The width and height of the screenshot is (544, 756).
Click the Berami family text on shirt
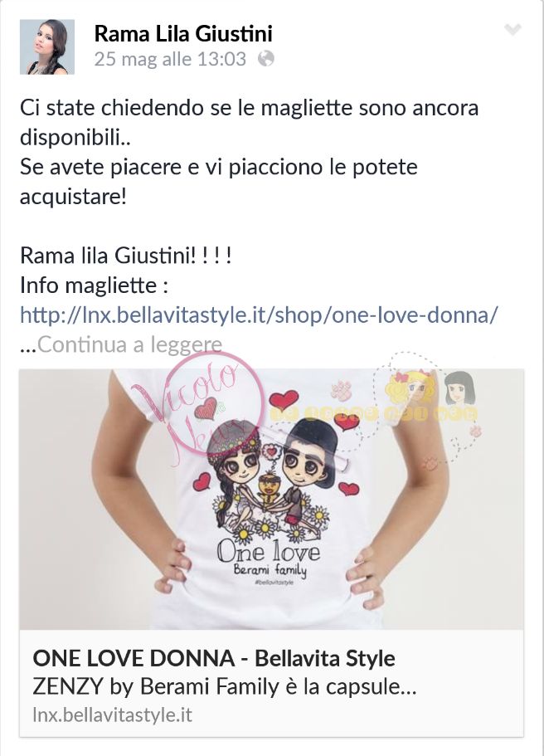[x=270, y=571]
